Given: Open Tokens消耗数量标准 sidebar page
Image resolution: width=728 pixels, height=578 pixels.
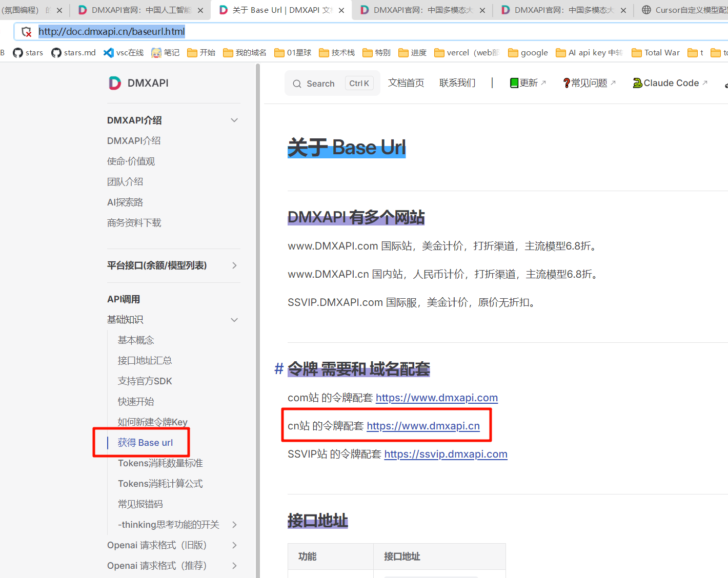Looking at the screenshot, I should coord(160,463).
